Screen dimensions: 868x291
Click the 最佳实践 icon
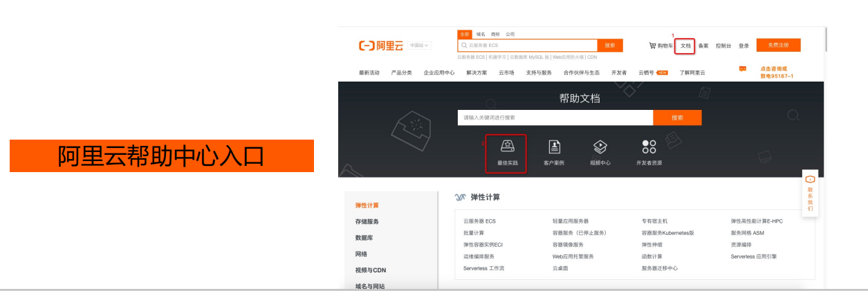coord(507,147)
